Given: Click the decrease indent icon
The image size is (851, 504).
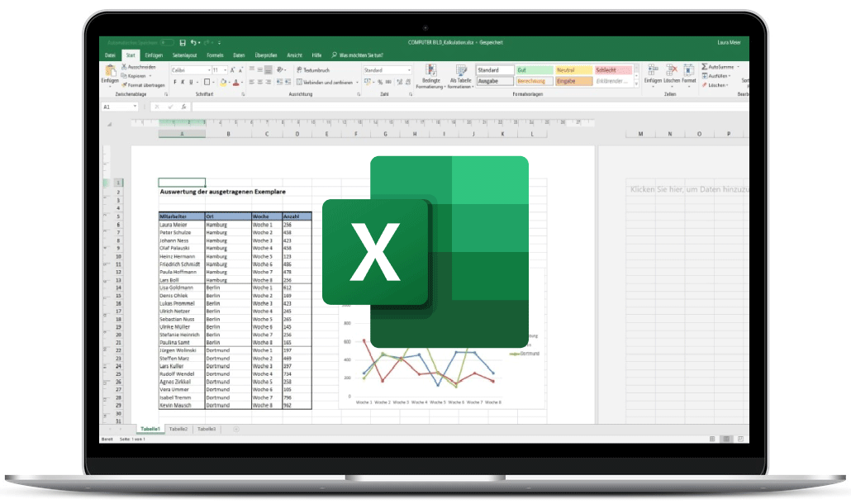Looking at the screenshot, I should point(279,82).
